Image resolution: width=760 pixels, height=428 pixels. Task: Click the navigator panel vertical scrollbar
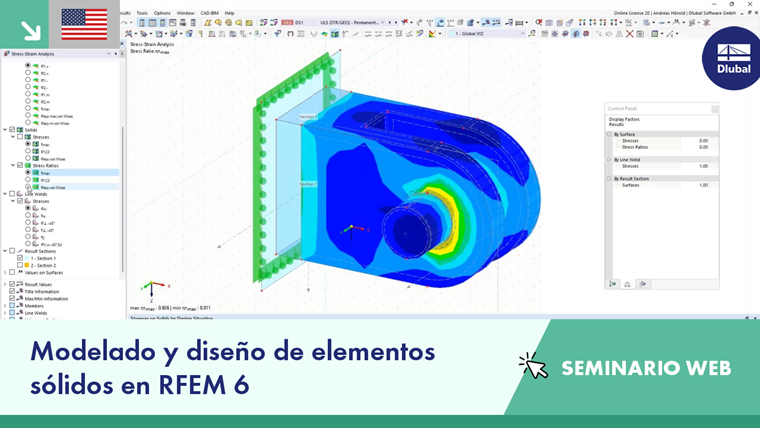point(123,199)
